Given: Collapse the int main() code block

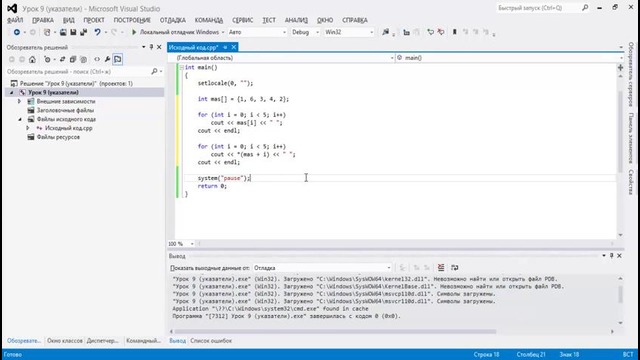Looking at the screenshot, I should 181,68.
